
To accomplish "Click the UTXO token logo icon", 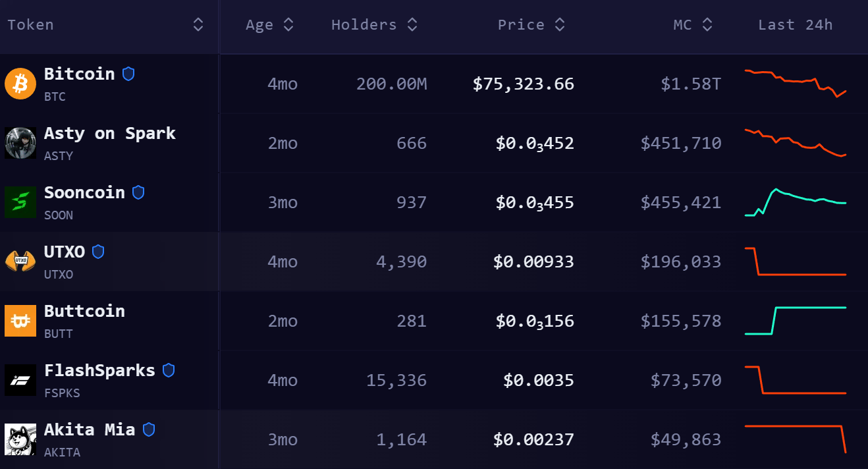I will [x=20, y=262].
